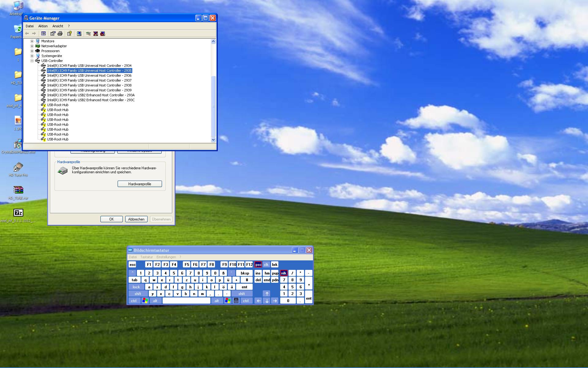Image resolution: width=588 pixels, height=368 pixels.
Task: Click the Disable device toolbar icon
Action: coord(103,33)
